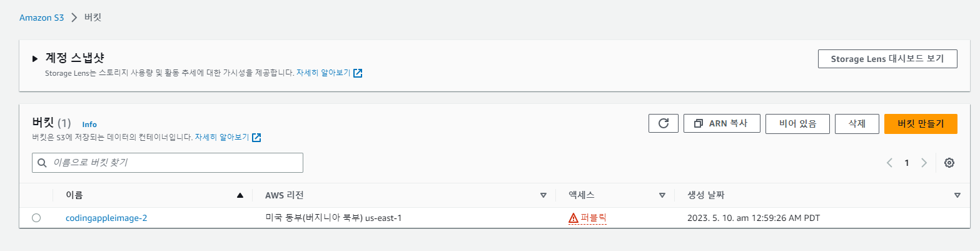Open the table preferences gear

[949, 163]
